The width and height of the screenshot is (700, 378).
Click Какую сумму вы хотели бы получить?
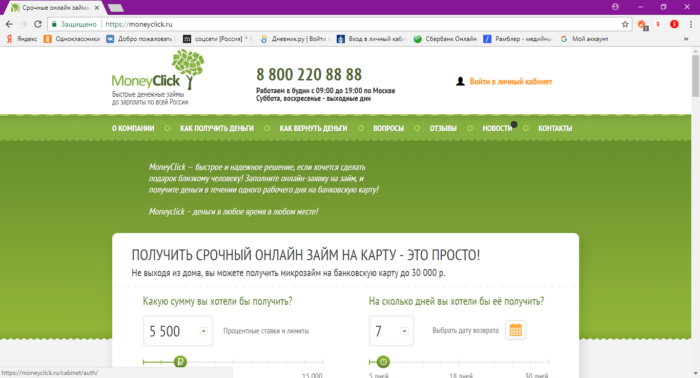[x=217, y=301]
